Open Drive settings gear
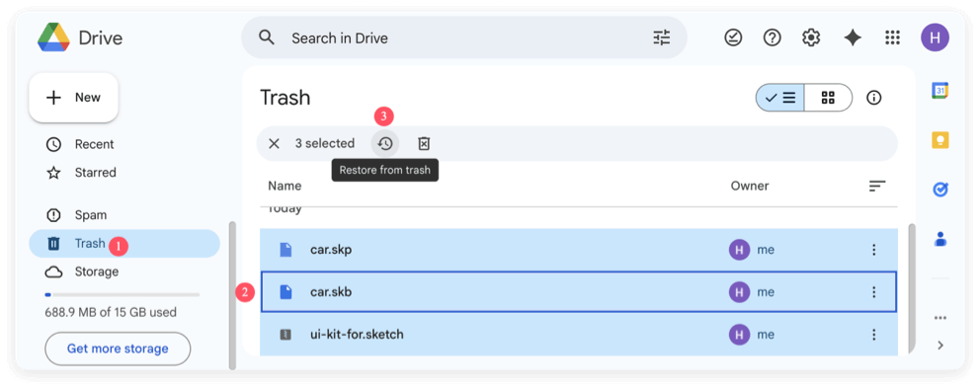 811,38
